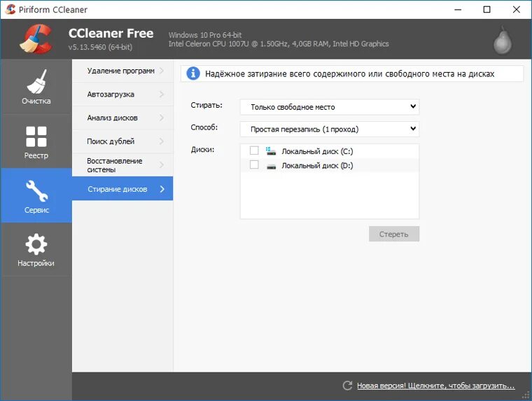Maximize the CCleaner window
The width and height of the screenshot is (532, 401).
[x=486, y=10]
